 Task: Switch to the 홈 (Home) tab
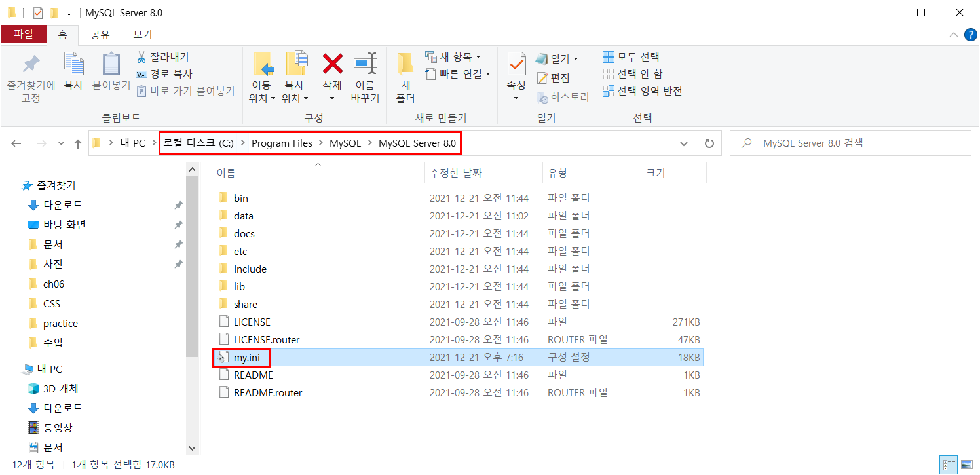coord(62,34)
